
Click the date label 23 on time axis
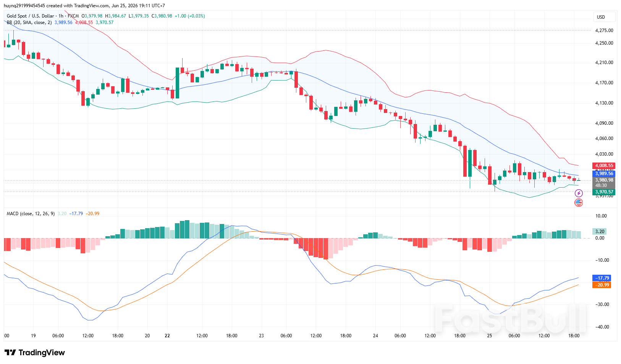(261, 336)
